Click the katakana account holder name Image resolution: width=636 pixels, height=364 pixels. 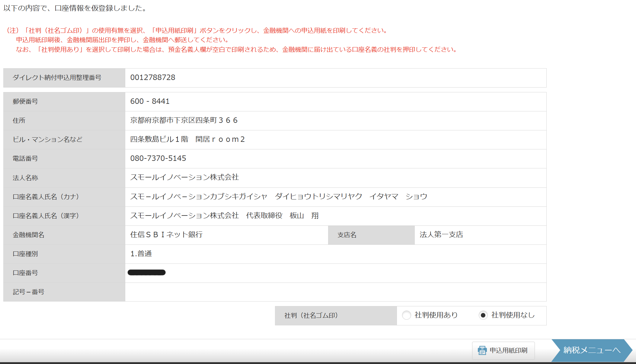[278, 197]
